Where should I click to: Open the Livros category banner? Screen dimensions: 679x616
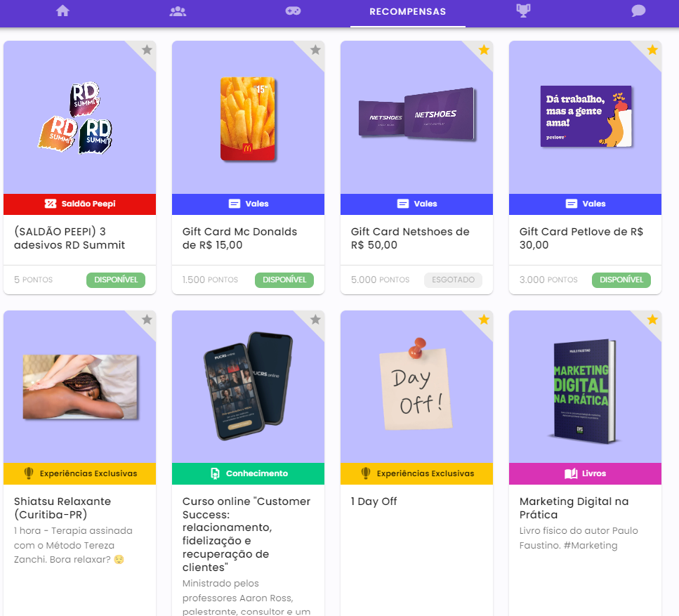click(x=585, y=473)
